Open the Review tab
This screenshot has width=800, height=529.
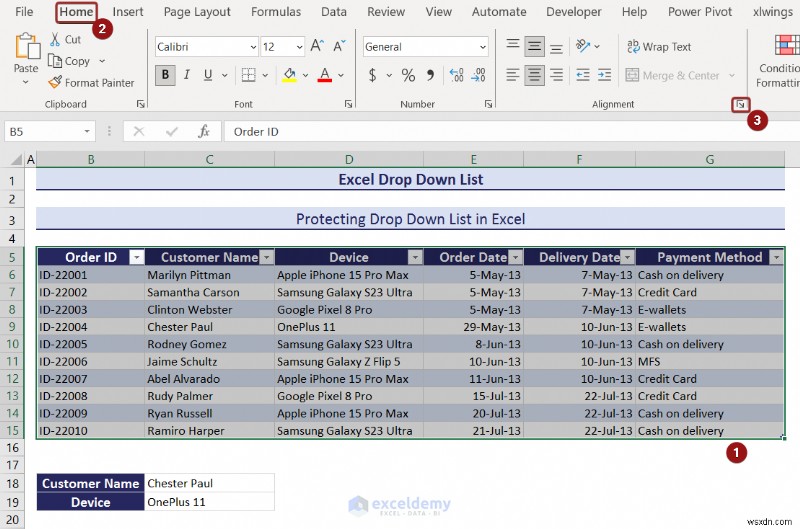(386, 12)
